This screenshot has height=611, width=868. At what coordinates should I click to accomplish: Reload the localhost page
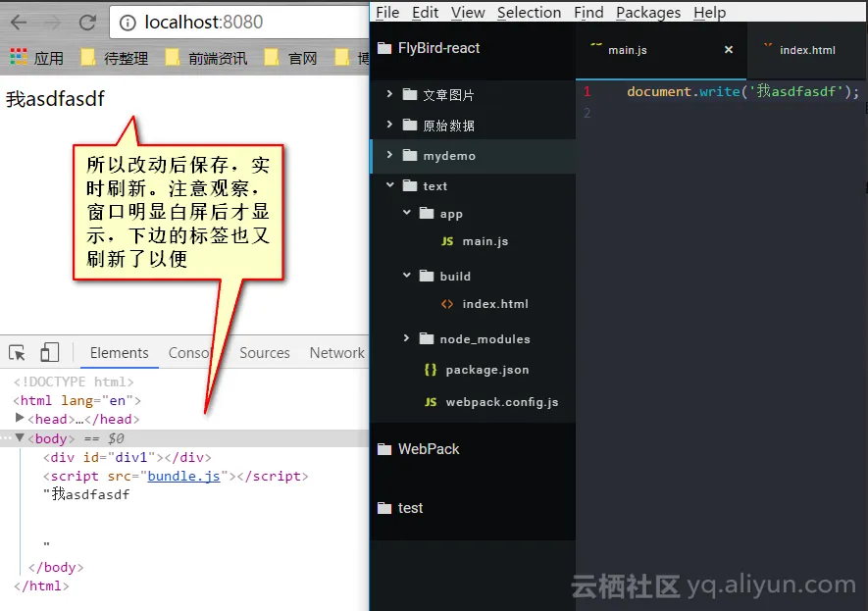[x=87, y=23]
